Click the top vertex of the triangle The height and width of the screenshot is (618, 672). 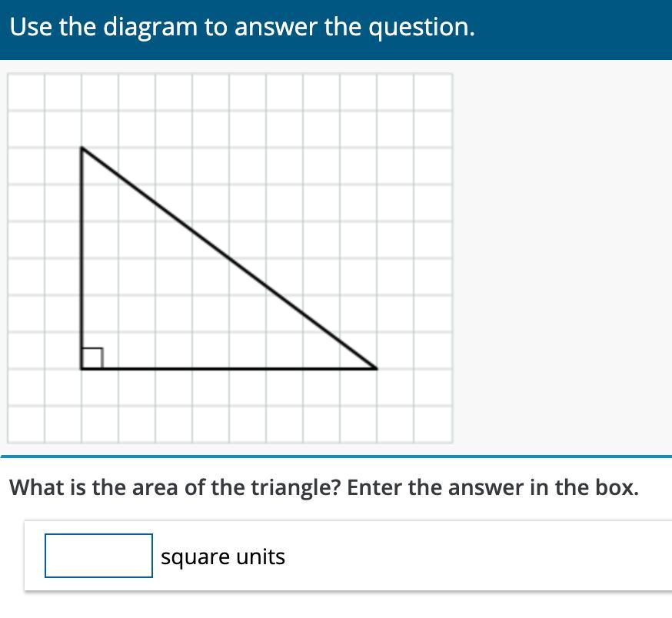point(82,148)
